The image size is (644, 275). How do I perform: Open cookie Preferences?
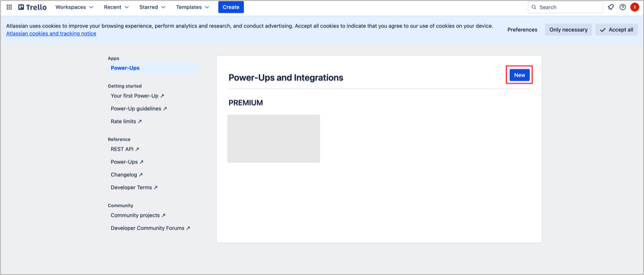click(522, 30)
